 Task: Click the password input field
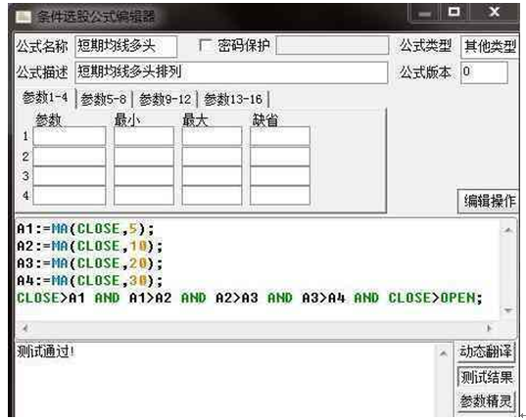tap(332, 46)
